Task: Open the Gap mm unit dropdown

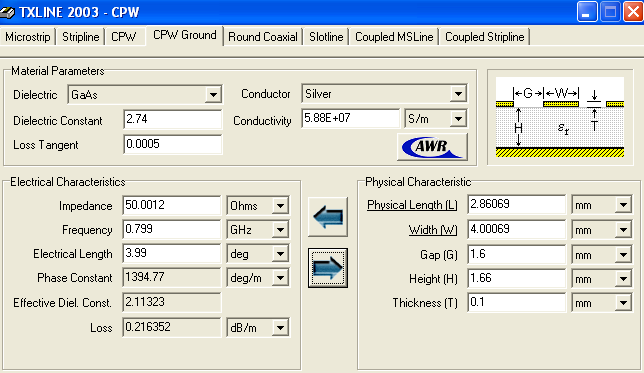Action: (623, 255)
